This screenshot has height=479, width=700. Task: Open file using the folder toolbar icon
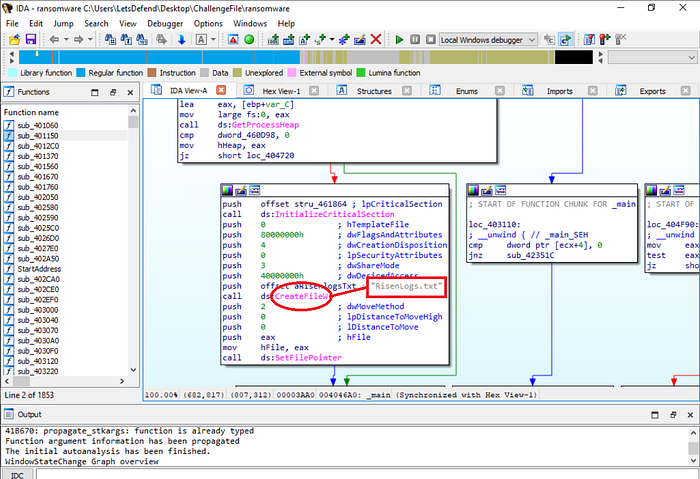[x=14, y=40]
